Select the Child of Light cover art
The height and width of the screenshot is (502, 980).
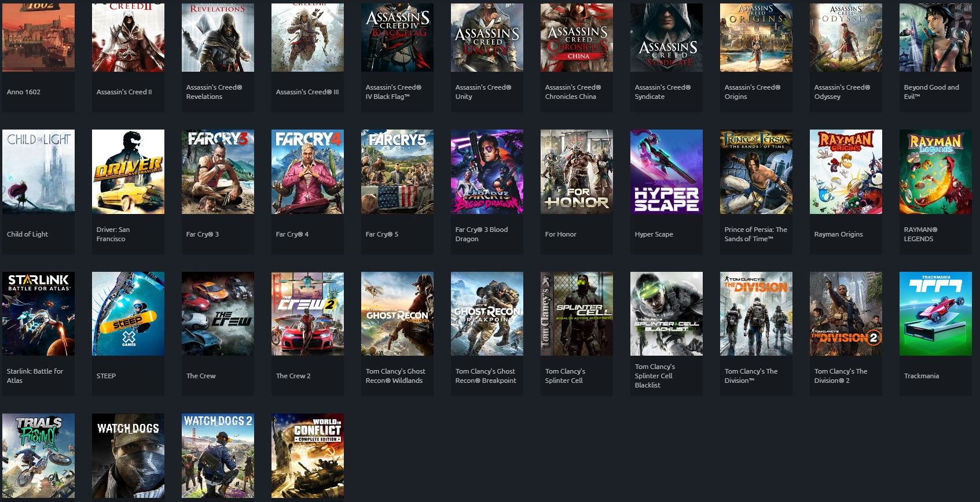(38, 172)
